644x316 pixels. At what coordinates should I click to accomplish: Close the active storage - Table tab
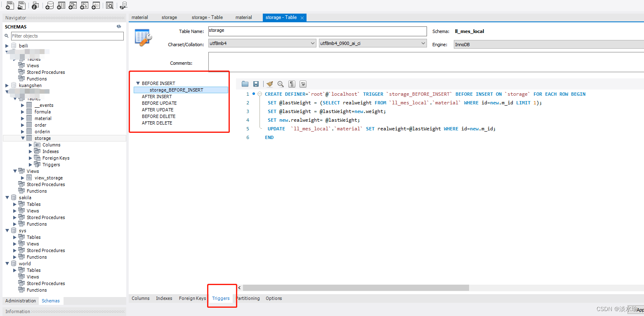tap(302, 18)
